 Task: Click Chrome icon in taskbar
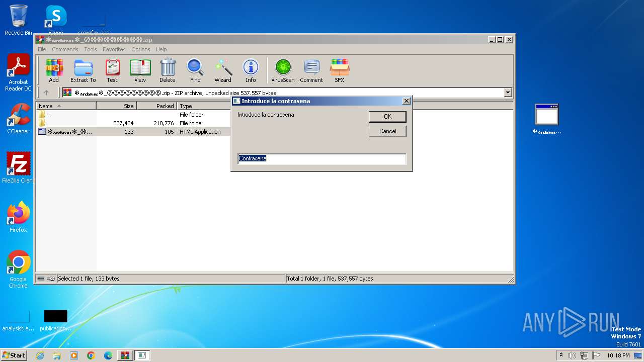pos(91,355)
